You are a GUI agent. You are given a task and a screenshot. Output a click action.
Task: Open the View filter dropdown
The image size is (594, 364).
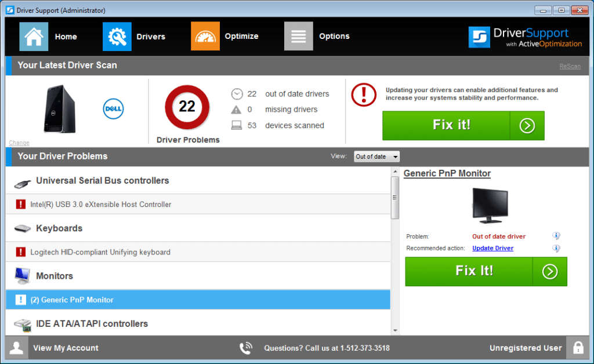click(376, 156)
